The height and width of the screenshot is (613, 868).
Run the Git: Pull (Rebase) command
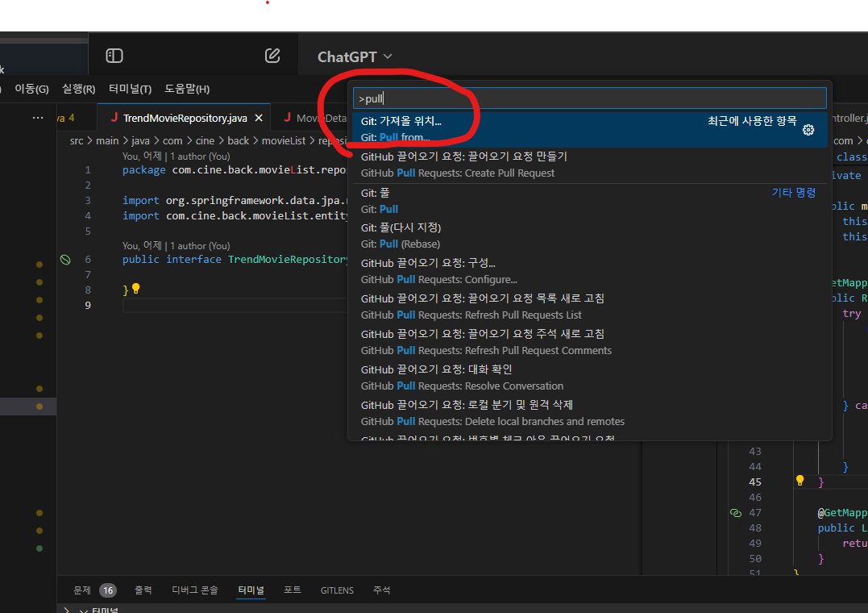point(590,236)
